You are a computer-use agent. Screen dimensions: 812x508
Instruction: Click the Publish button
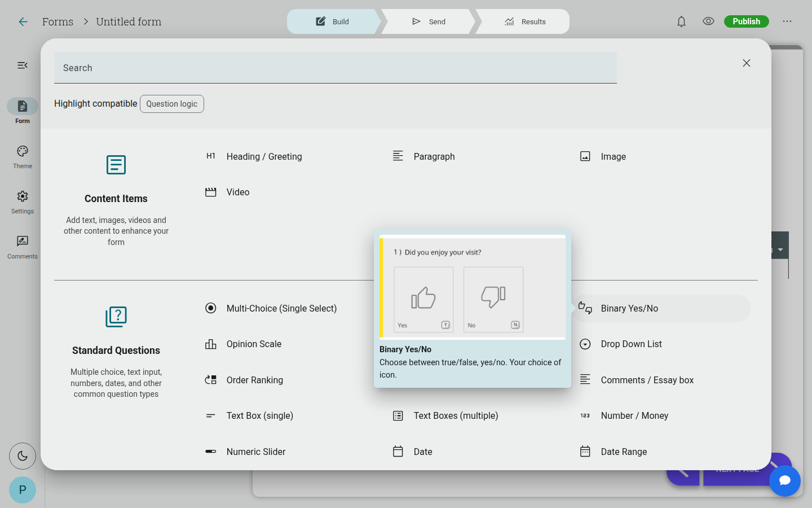click(747, 21)
